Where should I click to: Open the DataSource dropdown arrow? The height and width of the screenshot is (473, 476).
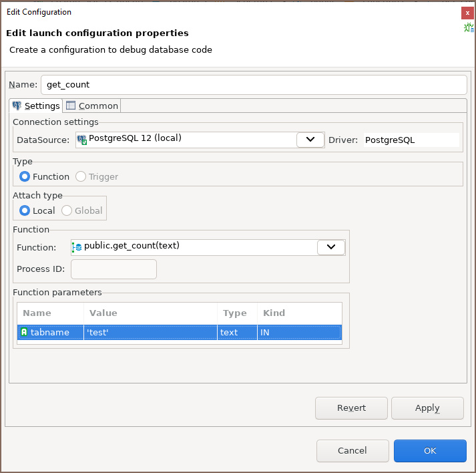(310, 140)
